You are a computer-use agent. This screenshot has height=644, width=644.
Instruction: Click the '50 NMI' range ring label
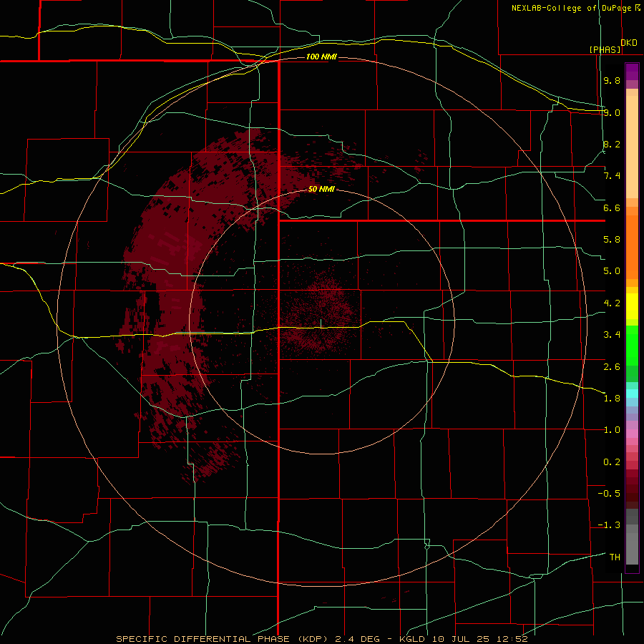click(321, 190)
